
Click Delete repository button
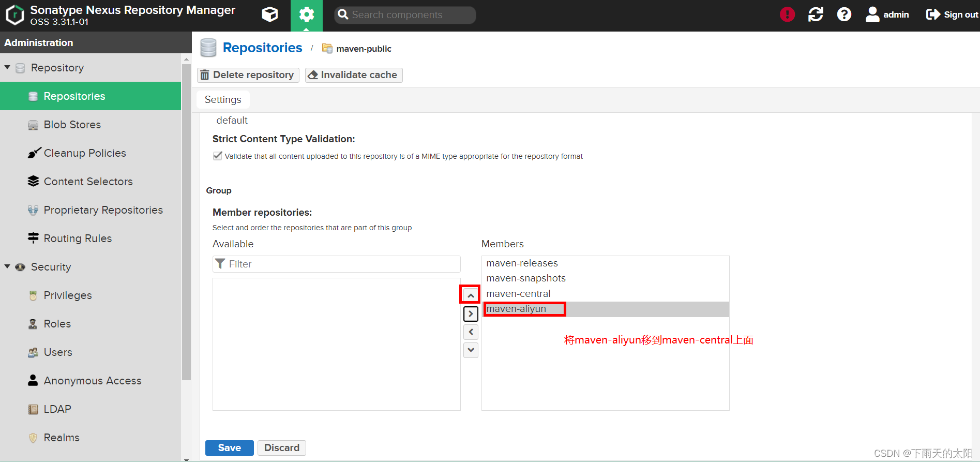(248, 75)
